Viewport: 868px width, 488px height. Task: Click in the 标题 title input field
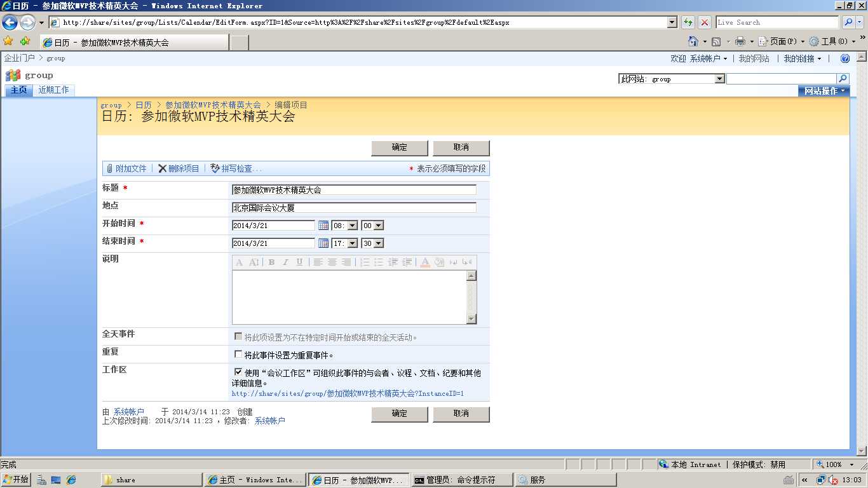point(354,190)
